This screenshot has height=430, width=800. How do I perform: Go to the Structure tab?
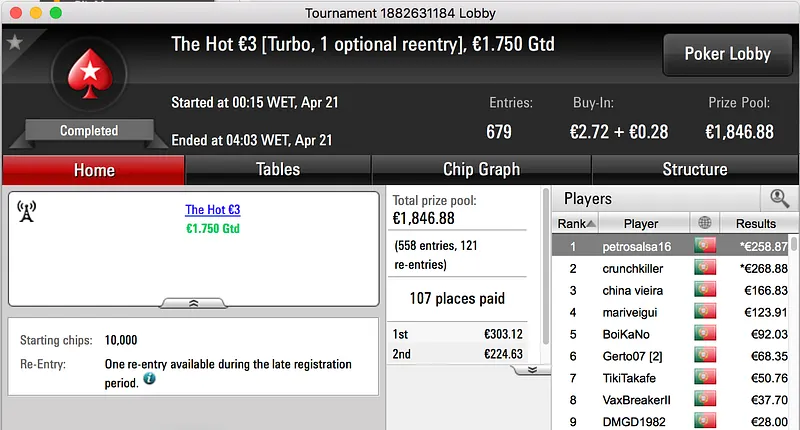pyautogui.click(x=695, y=170)
